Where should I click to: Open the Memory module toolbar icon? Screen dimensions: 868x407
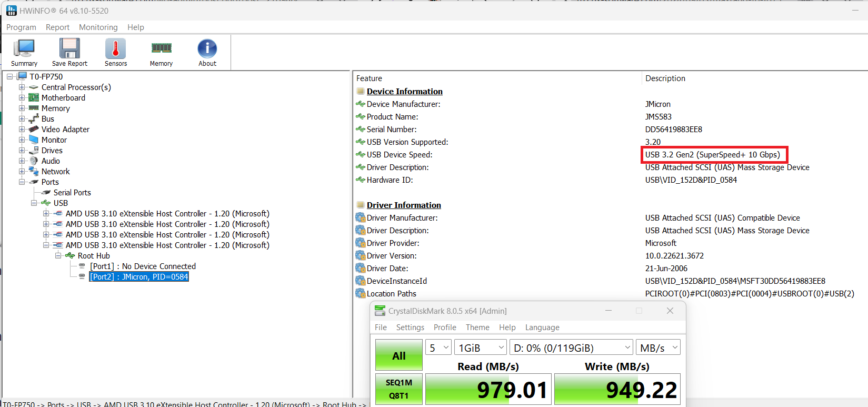(161, 48)
